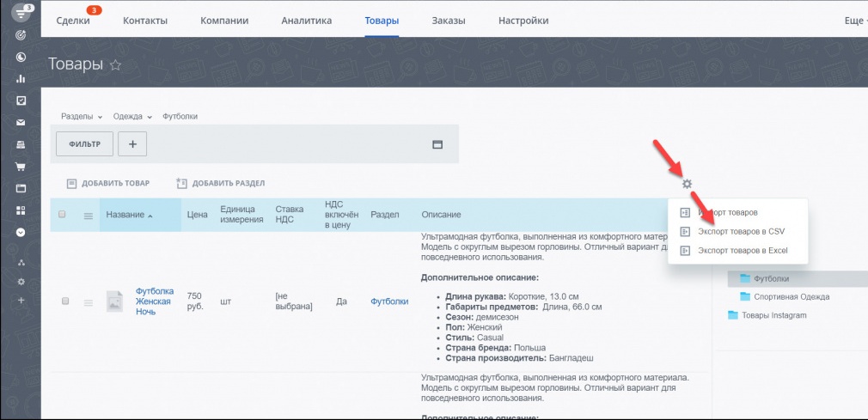Click the bar chart icon in sidebar
This screenshot has height=420, width=868.
(21, 78)
